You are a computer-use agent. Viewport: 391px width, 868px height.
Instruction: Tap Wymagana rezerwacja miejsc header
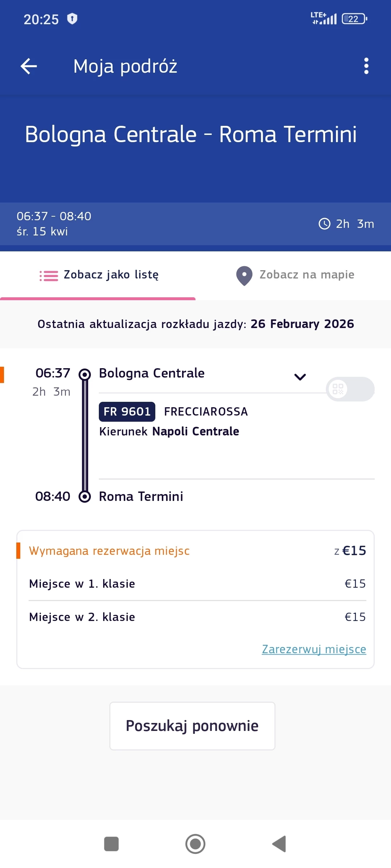109,551
